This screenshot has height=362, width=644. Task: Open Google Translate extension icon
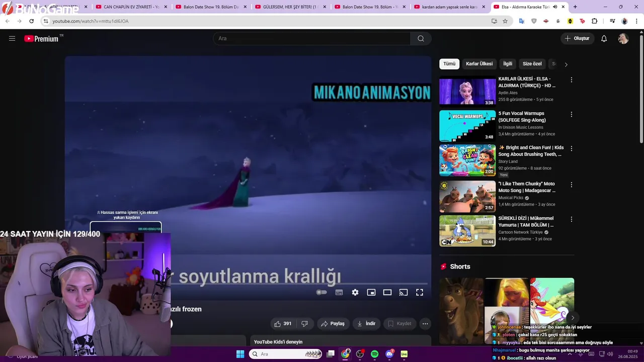522,21
